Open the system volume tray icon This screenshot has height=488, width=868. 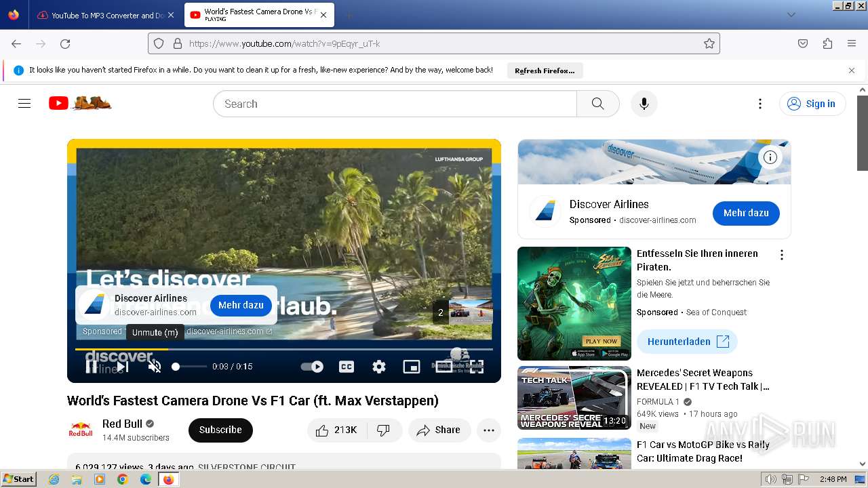pos(771,479)
